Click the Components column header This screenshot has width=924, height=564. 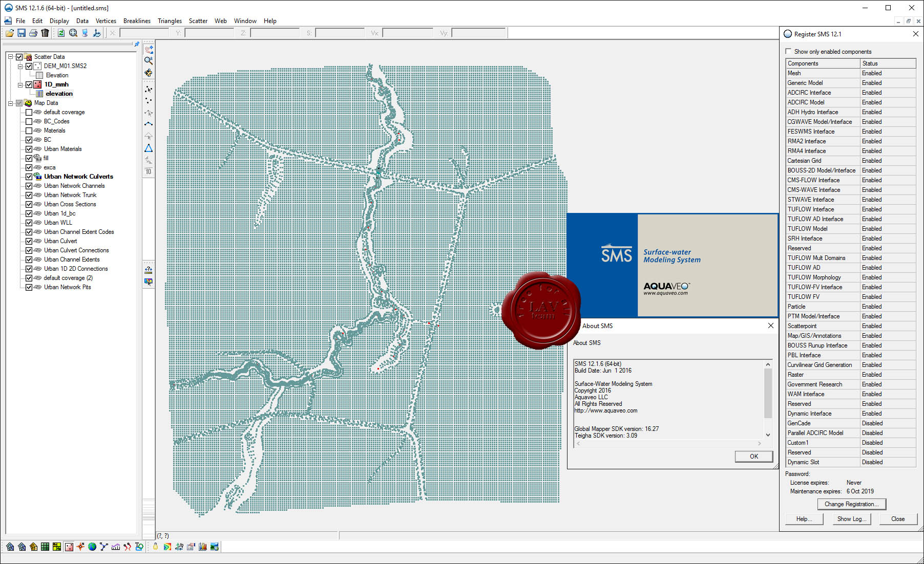pyautogui.click(x=823, y=63)
